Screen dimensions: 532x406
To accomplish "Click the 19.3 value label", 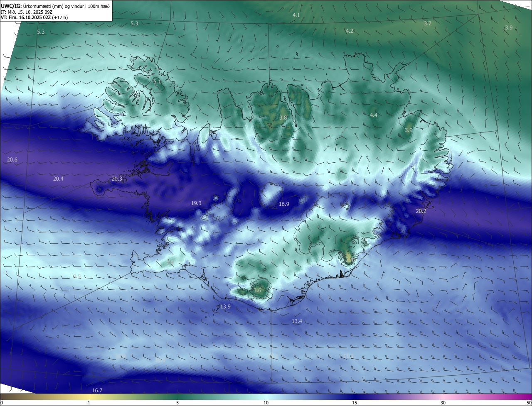I will 196,203.
